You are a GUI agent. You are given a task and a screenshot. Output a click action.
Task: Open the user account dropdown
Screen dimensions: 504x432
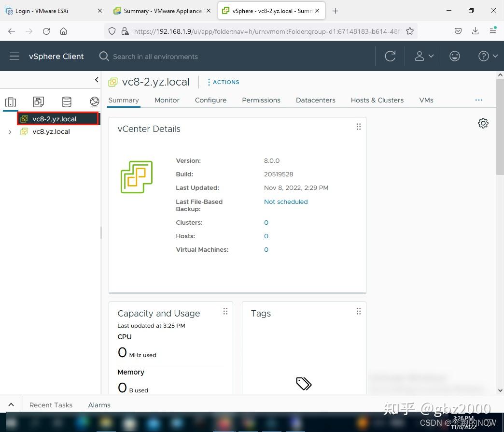(424, 56)
